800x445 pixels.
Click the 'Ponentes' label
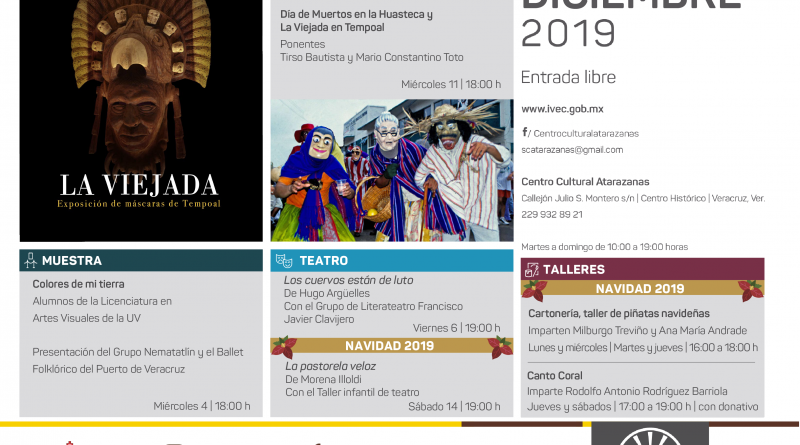tap(303, 44)
